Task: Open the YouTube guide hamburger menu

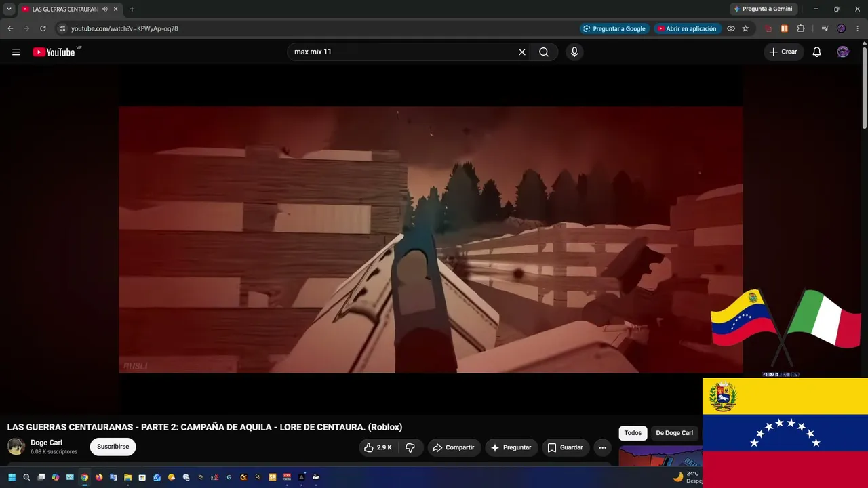Action: tap(16, 52)
